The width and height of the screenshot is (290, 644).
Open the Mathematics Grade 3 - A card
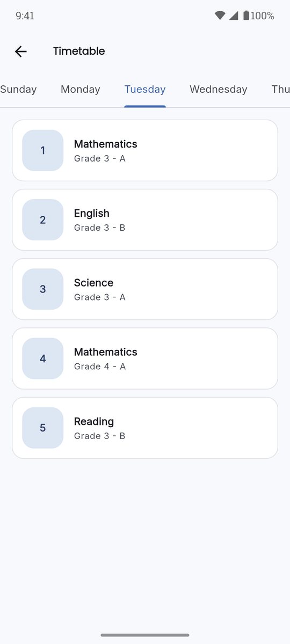[145, 150]
